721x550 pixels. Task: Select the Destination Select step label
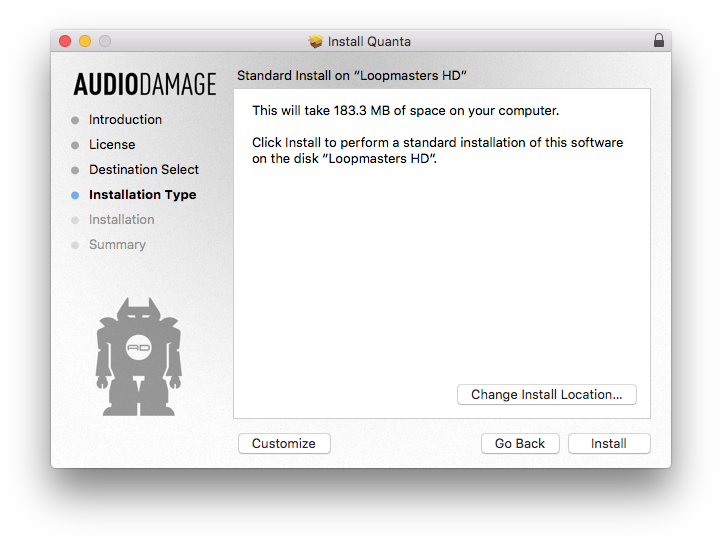pyautogui.click(x=144, y=170)
